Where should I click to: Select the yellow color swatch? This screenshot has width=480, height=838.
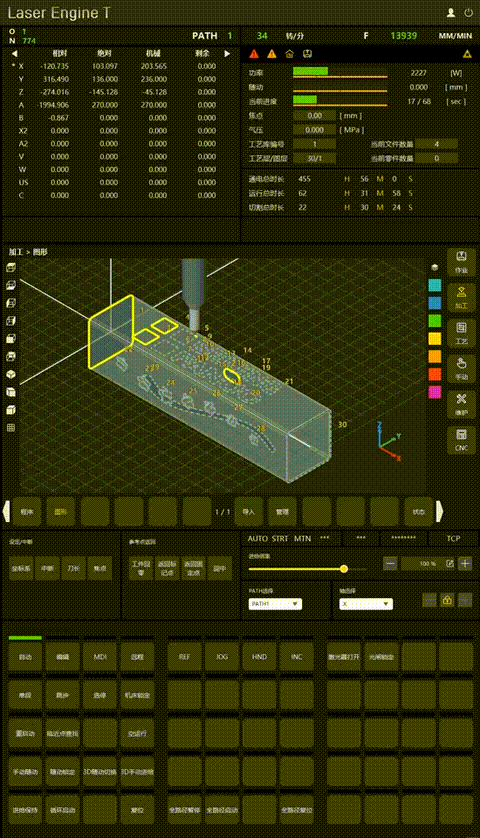click(x=435, y=338)
